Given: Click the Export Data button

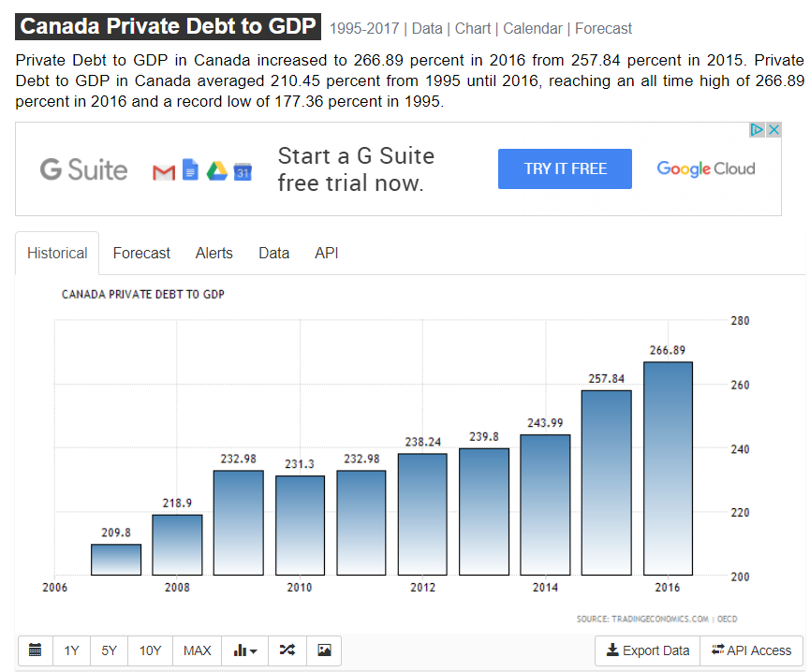Looking at the screenshot, I should click(x=648, y=650).
